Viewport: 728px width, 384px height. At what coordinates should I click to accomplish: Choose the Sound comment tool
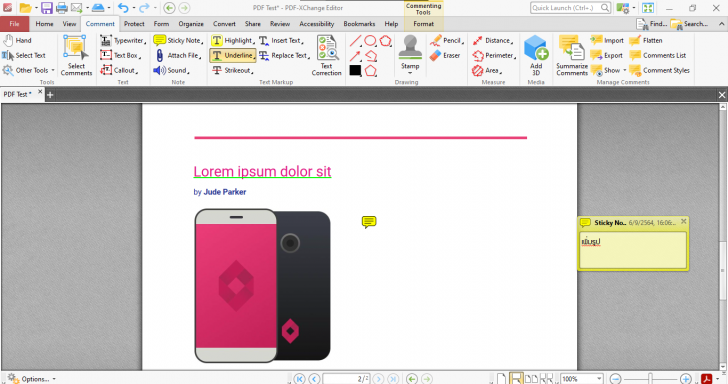[x=171, y=70]
